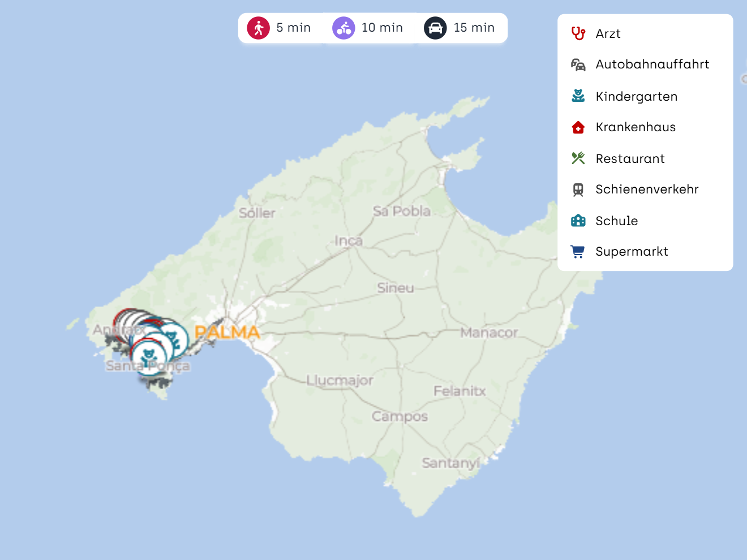Click the PALMA city label
The height and width of the screenshot is (560, 747).
pos(227,332)
